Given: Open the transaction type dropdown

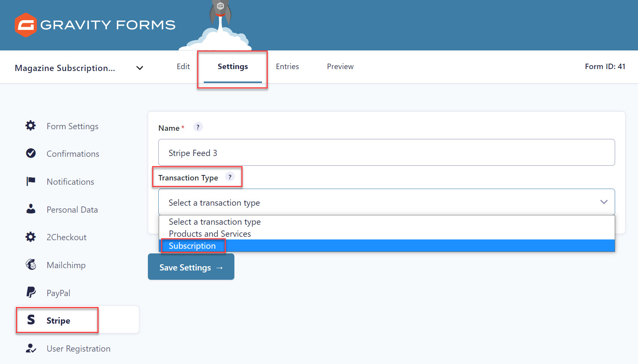Looking at the screenshot, I should tap(386, 202).
